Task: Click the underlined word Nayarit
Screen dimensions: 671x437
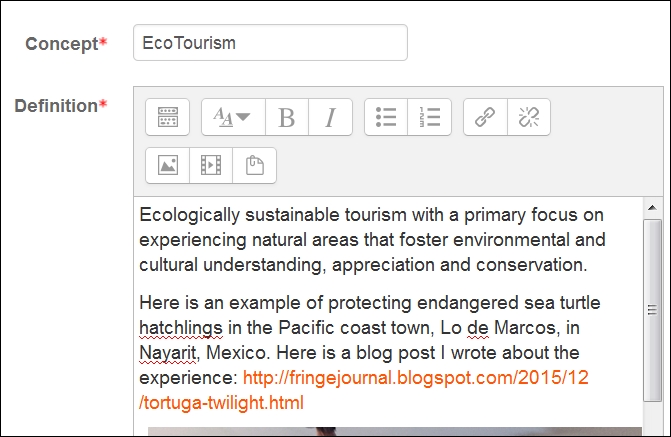Action: (168, 353)
